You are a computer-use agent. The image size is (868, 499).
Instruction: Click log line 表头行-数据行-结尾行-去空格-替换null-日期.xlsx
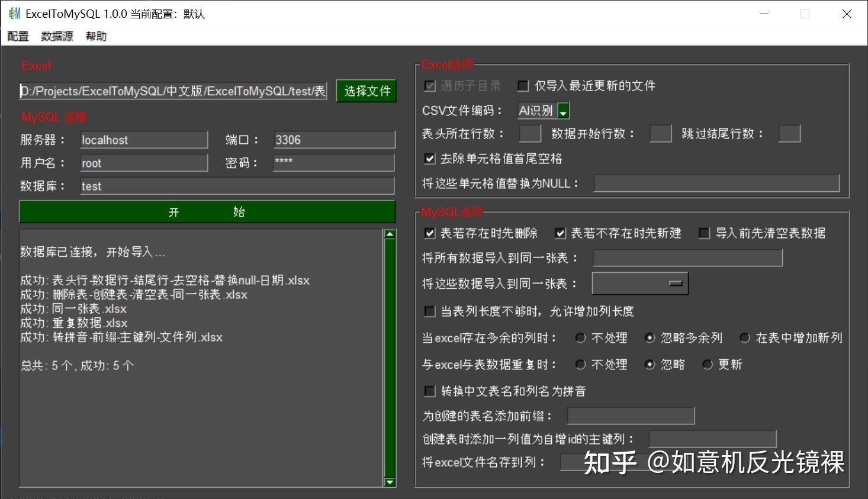click(x=165, y=281)
